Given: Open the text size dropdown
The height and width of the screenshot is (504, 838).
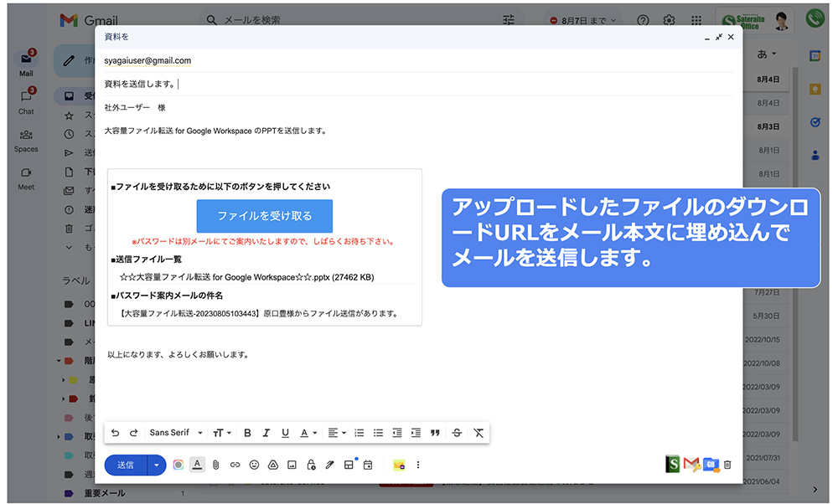Looking at the screenshot, I should [x=222, y=433].
